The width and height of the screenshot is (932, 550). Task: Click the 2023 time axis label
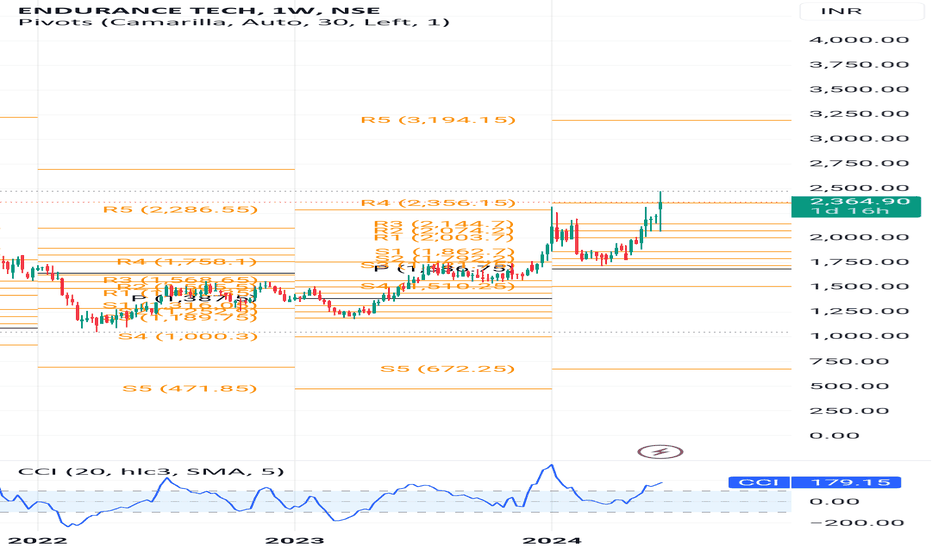click(295, 540)
